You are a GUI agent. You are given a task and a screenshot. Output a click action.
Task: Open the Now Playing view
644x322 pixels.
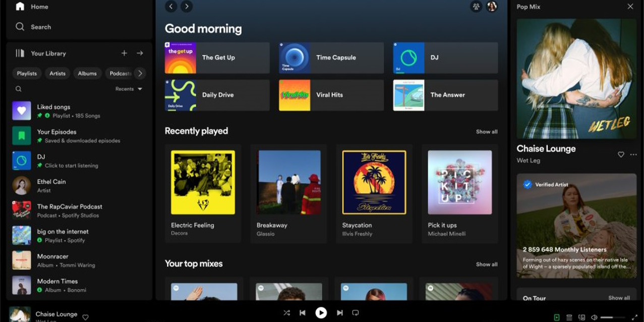(x=556, y=316)
